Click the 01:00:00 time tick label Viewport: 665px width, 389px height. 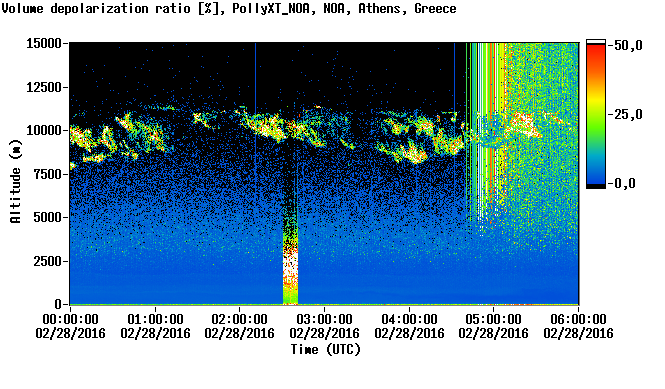click(155, 319)
